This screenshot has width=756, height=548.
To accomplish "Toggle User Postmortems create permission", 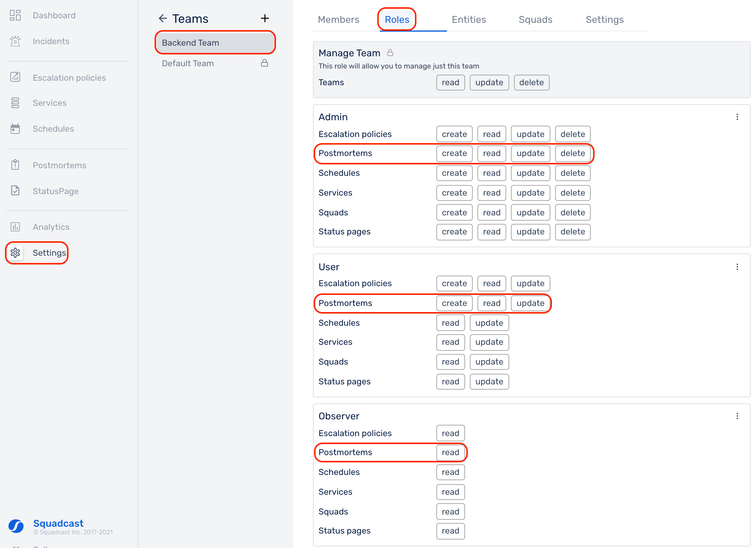I will pyautogui.click(x=455, y=303).
